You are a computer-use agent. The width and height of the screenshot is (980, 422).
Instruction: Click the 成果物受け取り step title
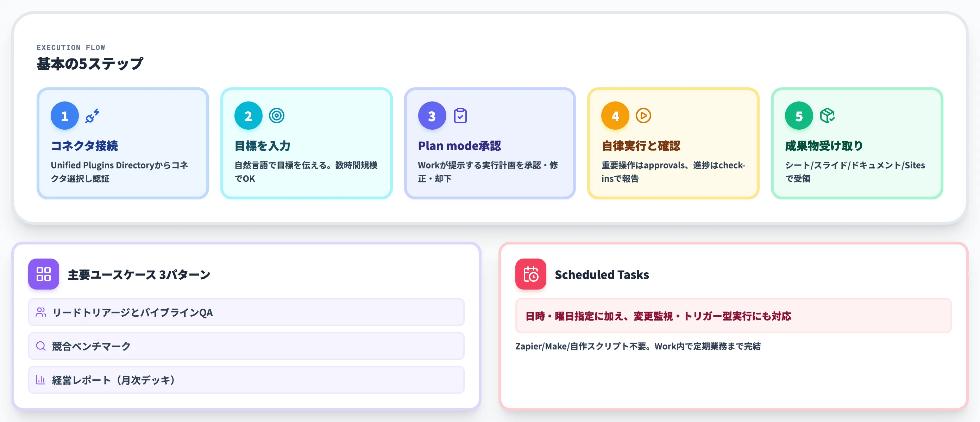[824, 146]
